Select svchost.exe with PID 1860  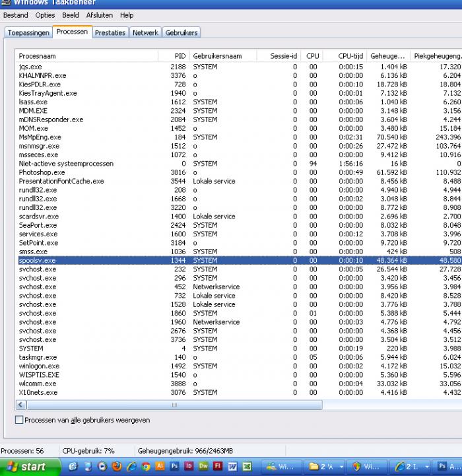point(240,314)
